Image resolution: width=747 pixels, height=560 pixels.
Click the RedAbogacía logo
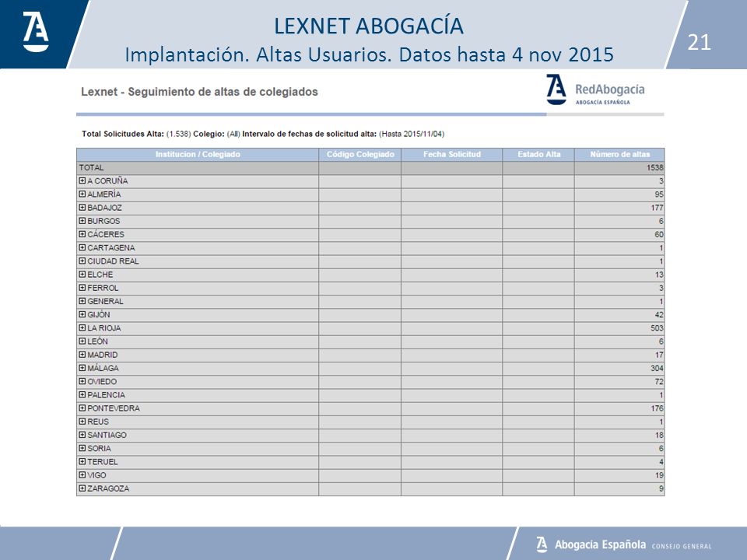click(595, 89)
